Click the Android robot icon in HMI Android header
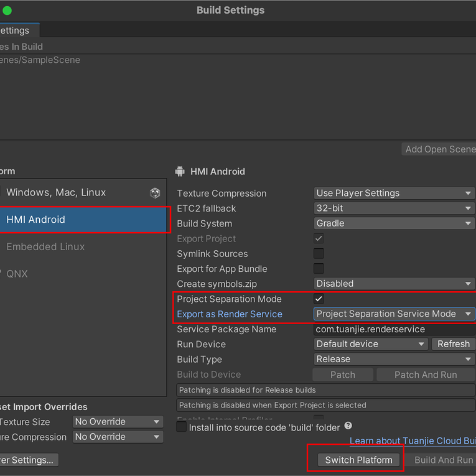 tap(180, 171)
